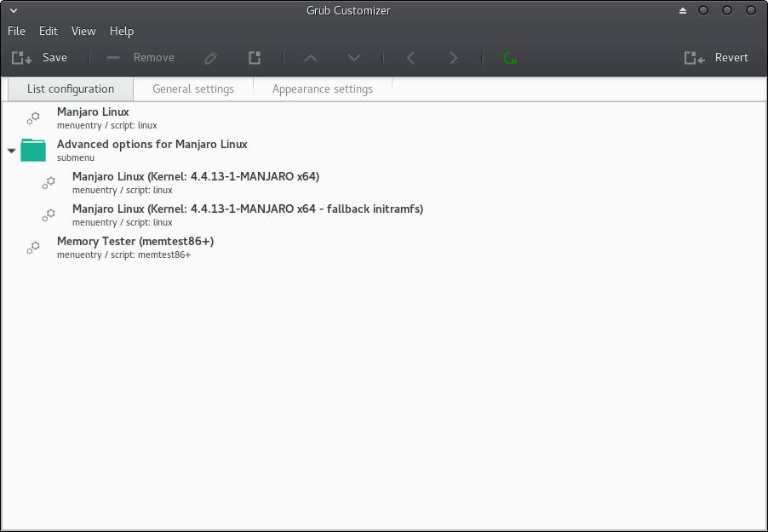This screenshot has width=768, height=532.
Task: Click the new entry document icon
Action: (x=255, y=58)
